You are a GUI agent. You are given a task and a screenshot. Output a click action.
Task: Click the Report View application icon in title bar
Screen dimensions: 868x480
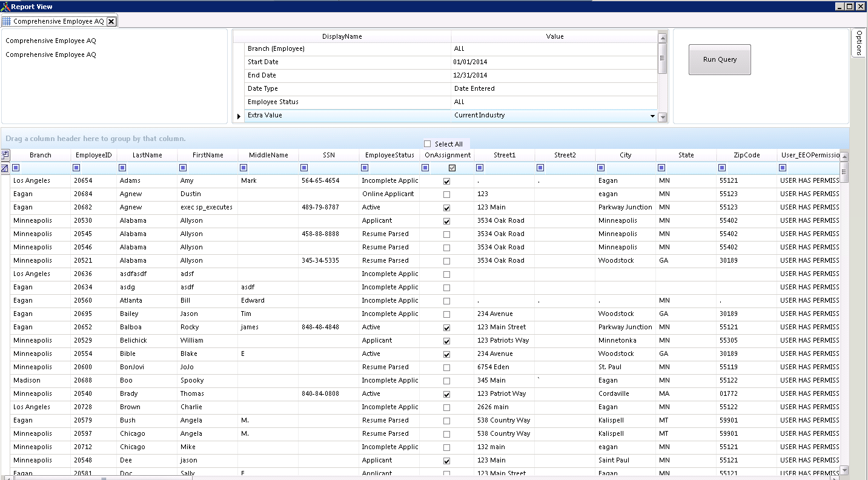5,6
